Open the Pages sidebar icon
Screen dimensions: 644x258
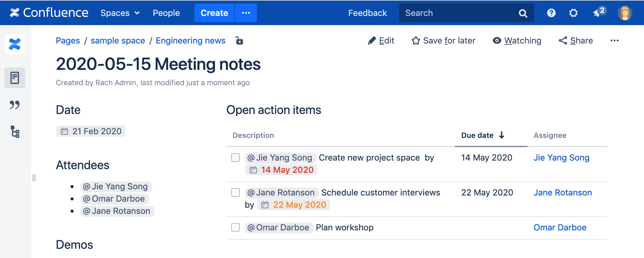[15, 78]
